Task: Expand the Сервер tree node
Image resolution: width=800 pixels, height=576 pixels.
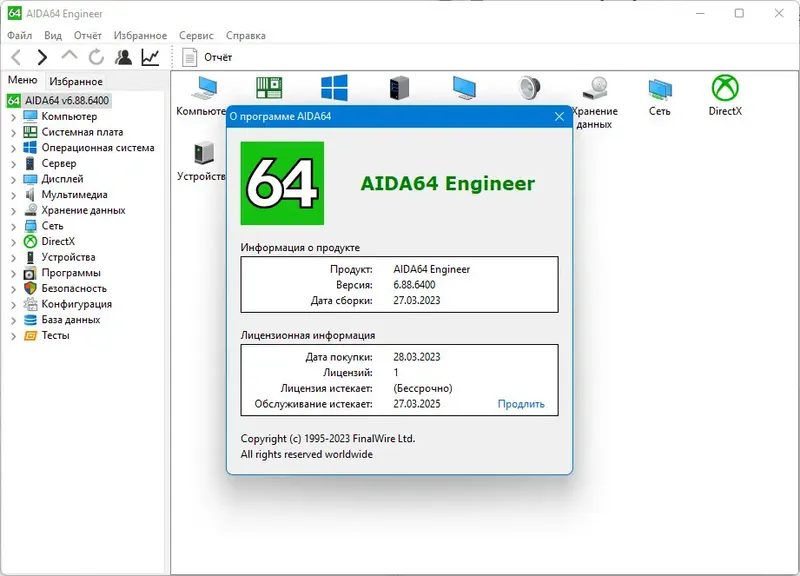Action: [14, 164]
